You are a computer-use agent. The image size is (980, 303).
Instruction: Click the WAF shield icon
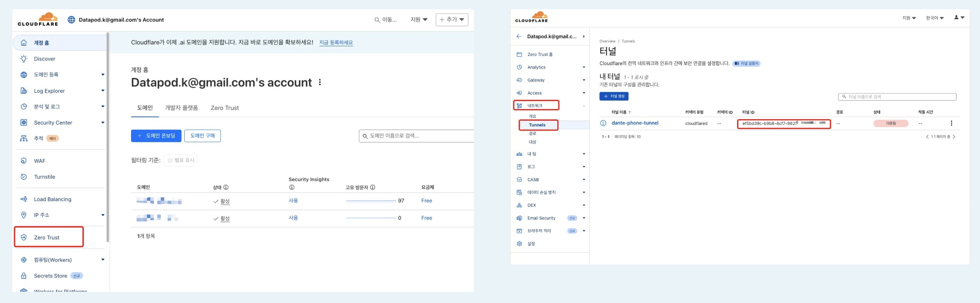click(x=24, y=161)
